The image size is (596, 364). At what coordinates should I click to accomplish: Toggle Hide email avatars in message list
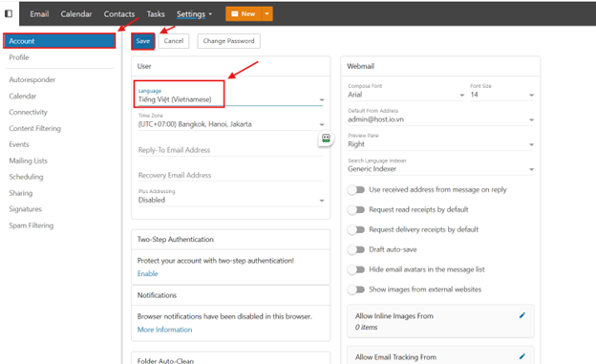356,269
